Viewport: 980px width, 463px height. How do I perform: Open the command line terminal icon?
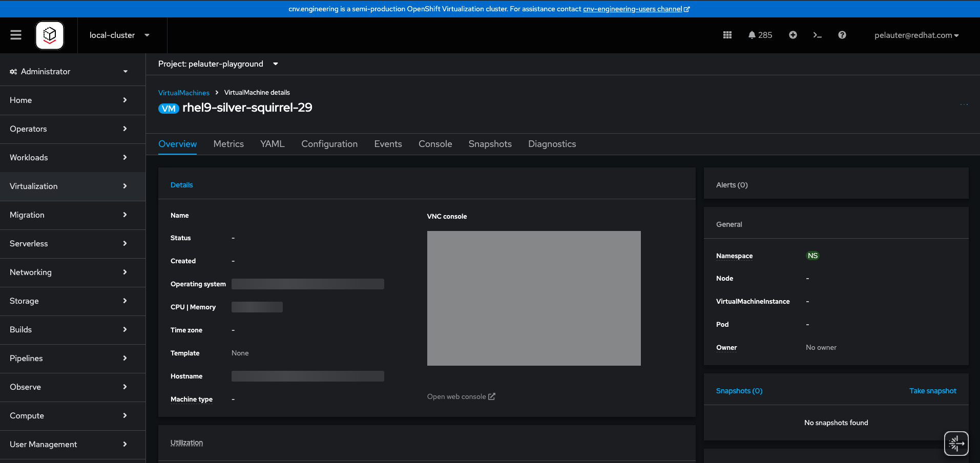click(x=818, y=35)
